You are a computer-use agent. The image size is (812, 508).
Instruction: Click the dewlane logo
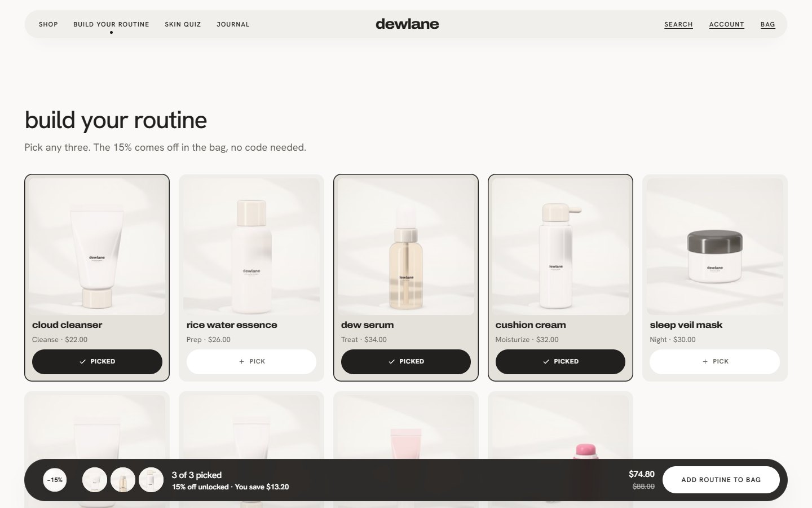pyautogui.click(x=407, y=24)
